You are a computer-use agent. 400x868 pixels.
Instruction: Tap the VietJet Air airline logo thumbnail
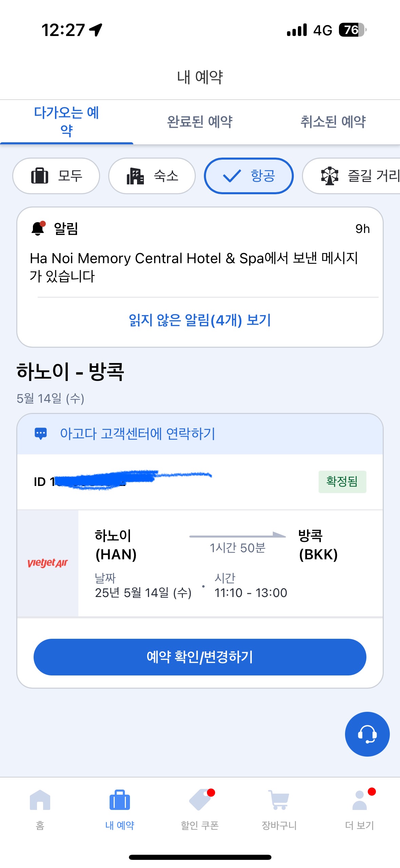tap(47, 563)
